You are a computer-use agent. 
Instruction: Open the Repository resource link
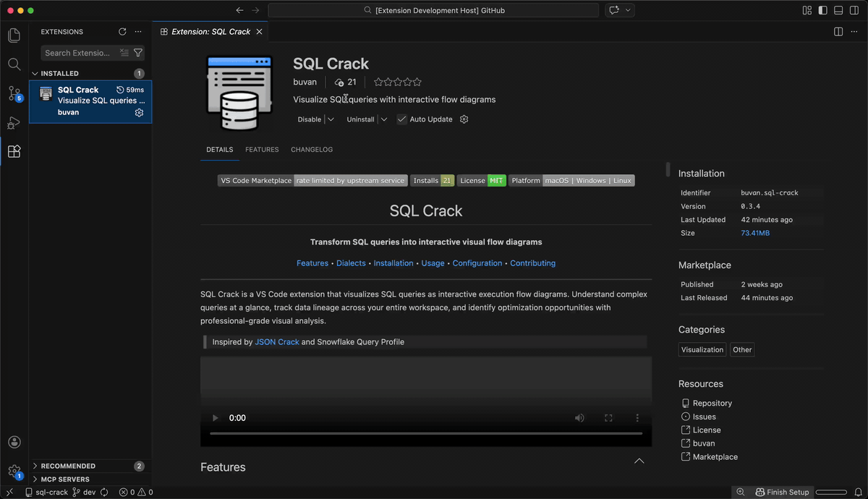click(712, 404)
